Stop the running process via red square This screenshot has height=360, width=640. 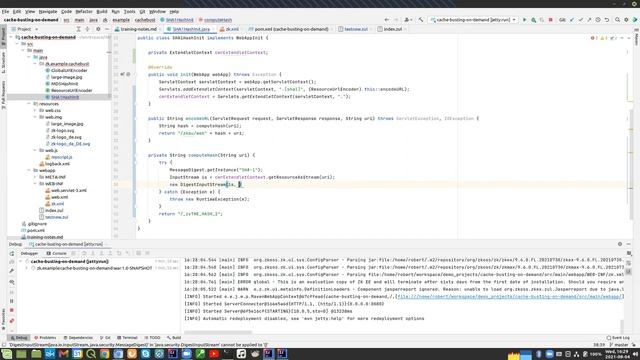point(551,20)
